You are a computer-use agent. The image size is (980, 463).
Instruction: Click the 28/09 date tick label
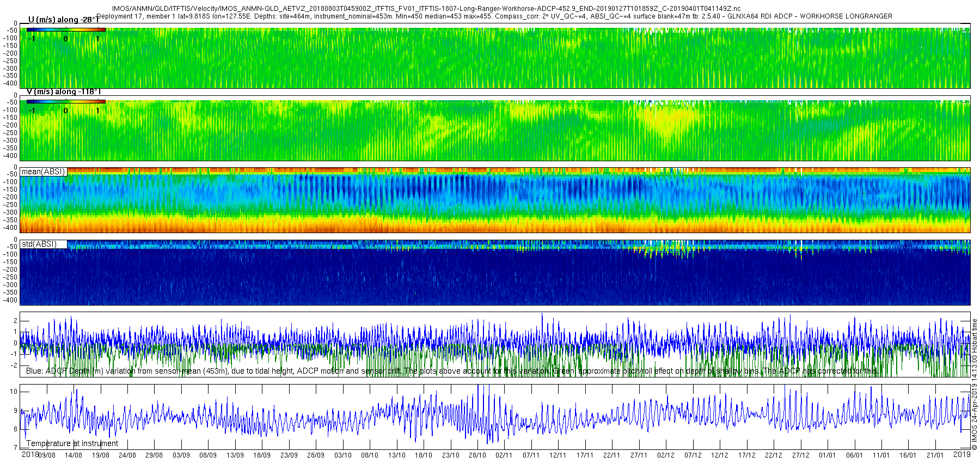[x=316, y=455]
